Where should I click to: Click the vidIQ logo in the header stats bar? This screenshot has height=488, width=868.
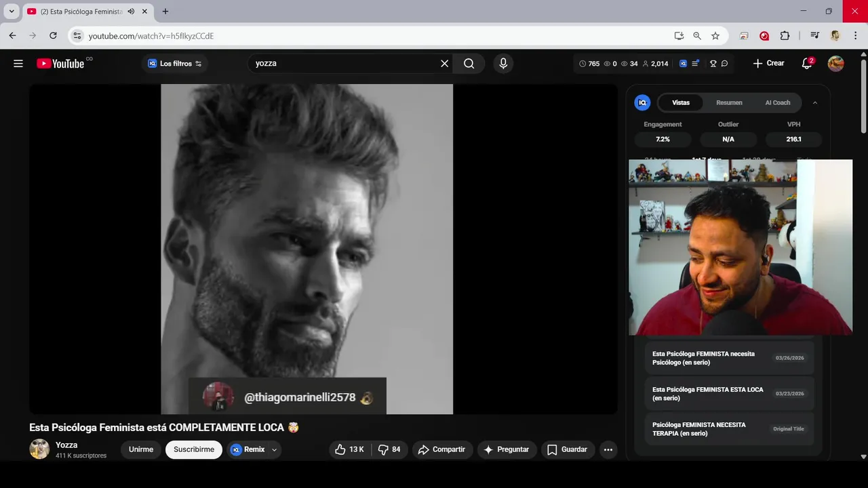[x=684, y=63]
